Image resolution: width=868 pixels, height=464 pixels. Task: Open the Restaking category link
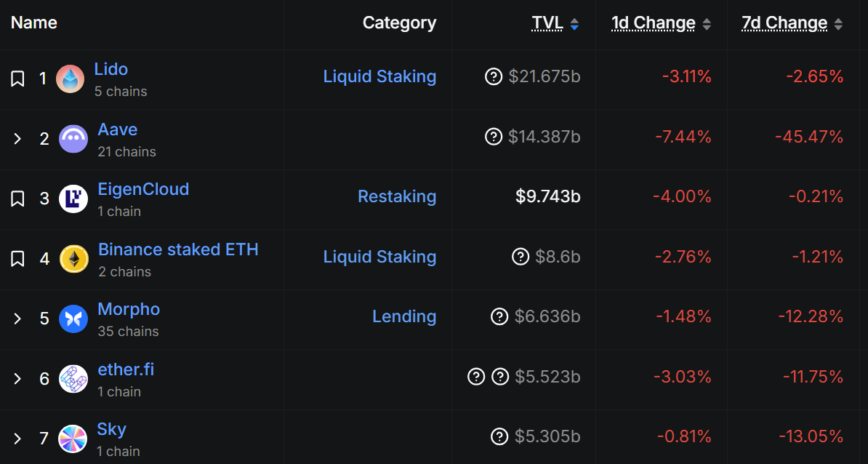(397, 196)
